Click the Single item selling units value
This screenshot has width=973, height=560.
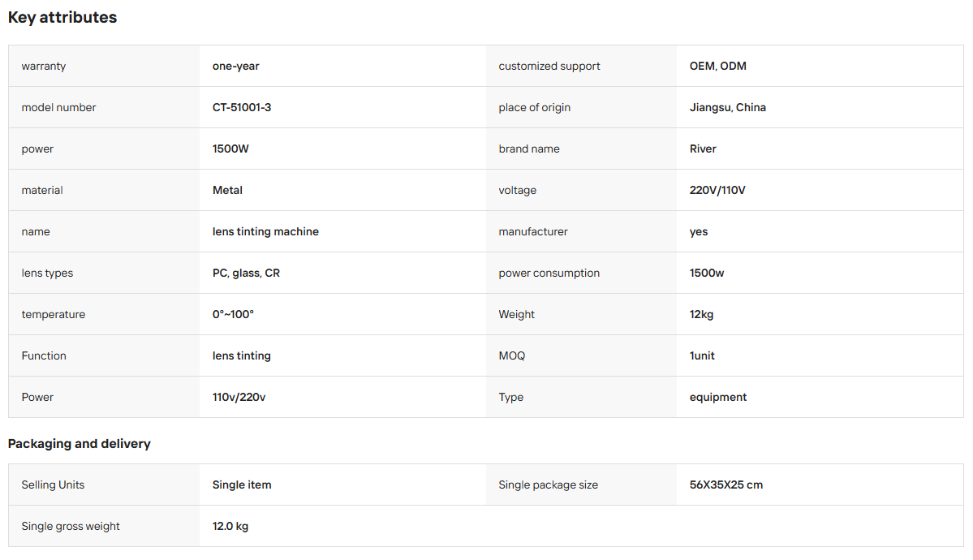[241, 485]
